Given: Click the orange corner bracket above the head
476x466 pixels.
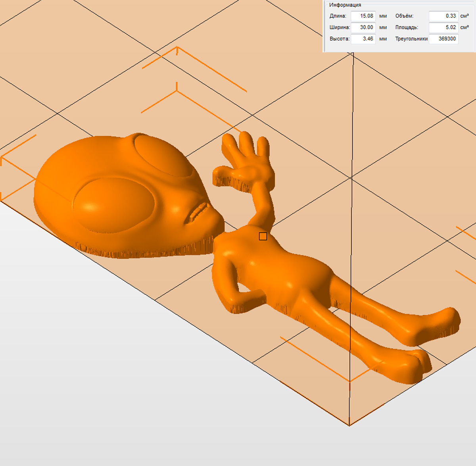Looking at the screenshot, I should coord(177,48).
